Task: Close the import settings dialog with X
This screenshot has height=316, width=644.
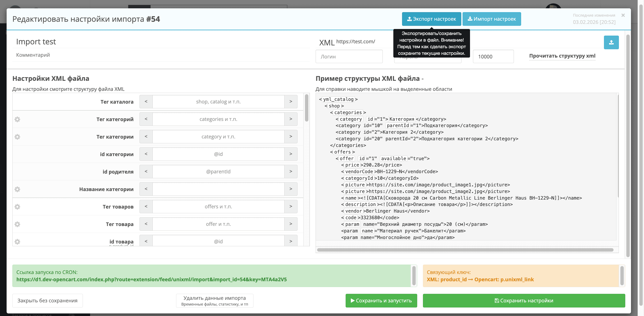Action: [623, 15]
